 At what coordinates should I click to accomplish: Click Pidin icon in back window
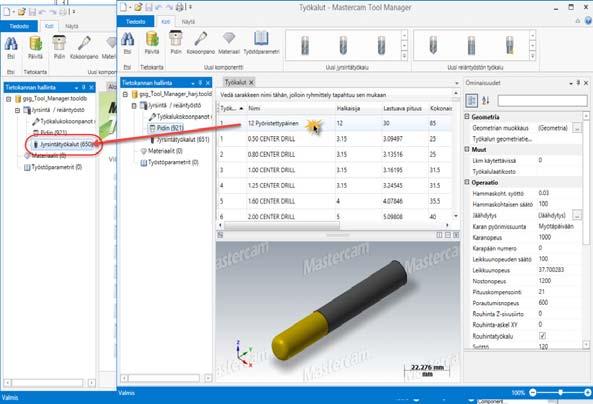pos(59,44)
